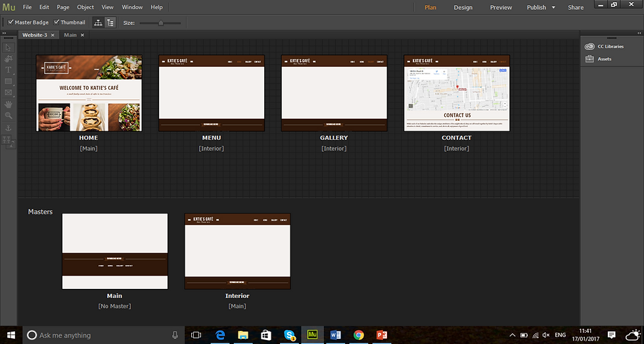
Task: Switch to vertical sitemap display icon
Action: coord(110,23)
